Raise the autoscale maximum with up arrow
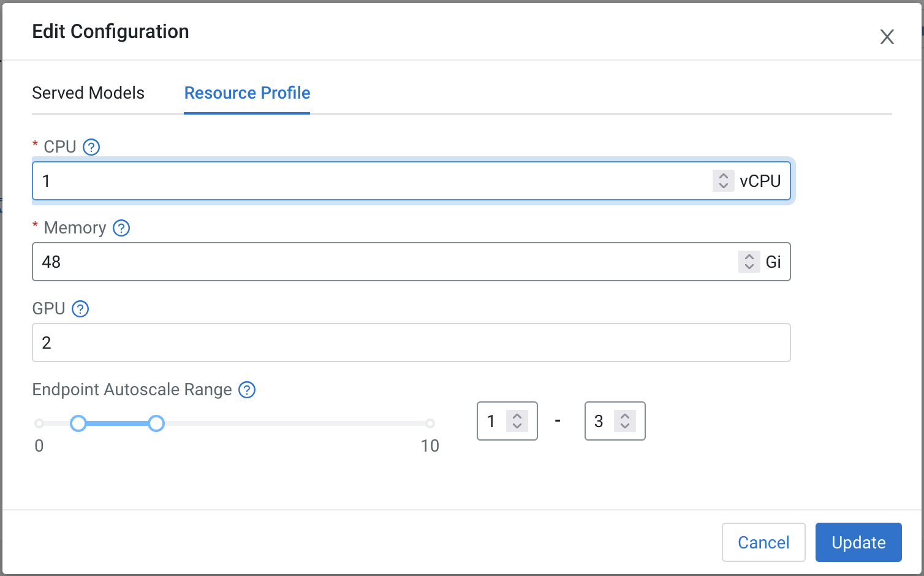The width and height of the screenshot is (924, 576). [x=624, y=416]
